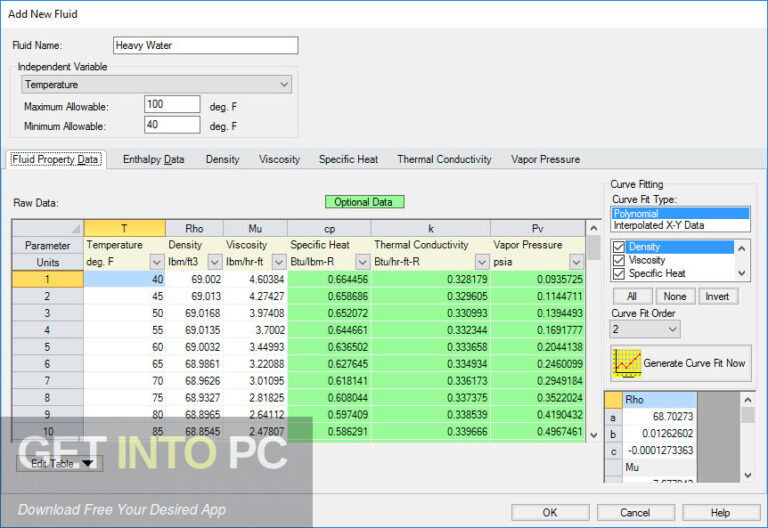Viewport: 768px width, 528px height.
Task: Click the table select-all corner cell
Action: coord(48,228)
